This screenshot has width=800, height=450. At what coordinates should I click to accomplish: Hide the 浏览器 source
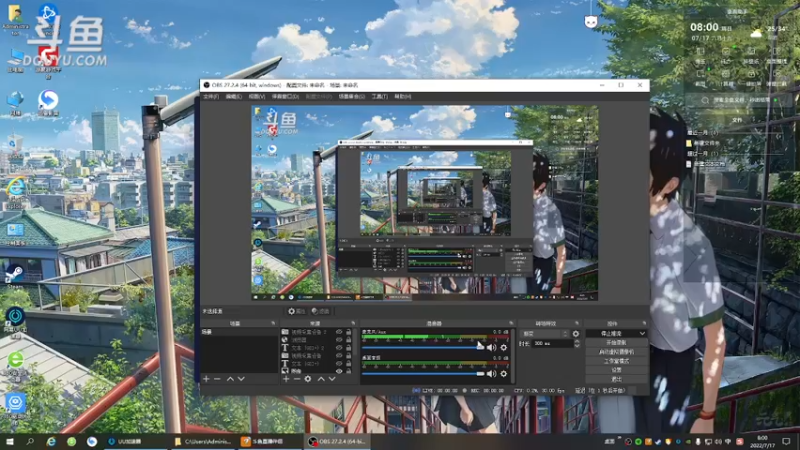coord(339,340)
